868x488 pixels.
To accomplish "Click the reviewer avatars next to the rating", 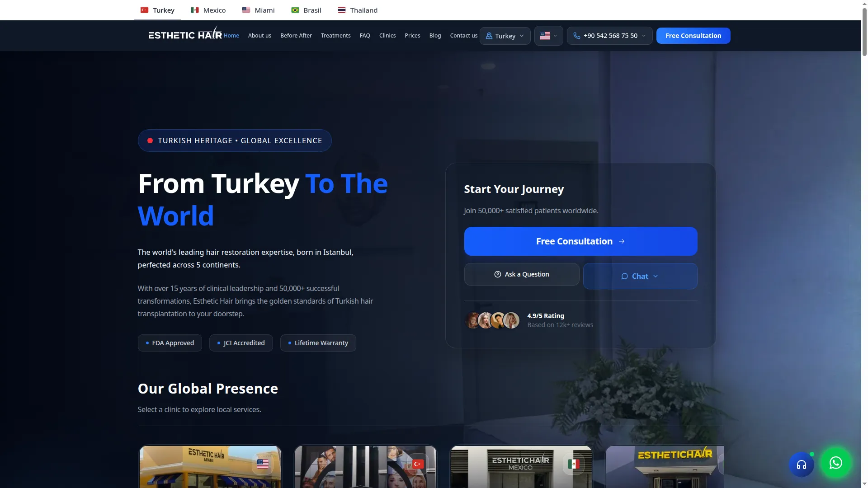I will 492,320.
